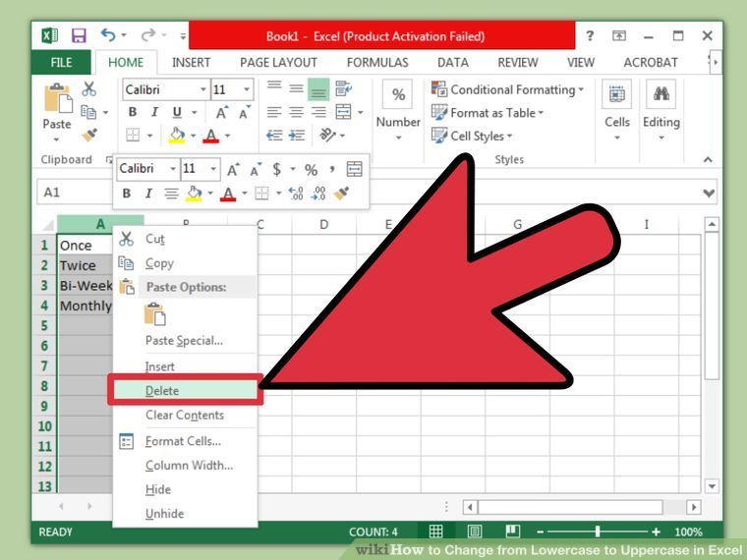747x560 pixels.
Task: Click the Name Box showing A1
Action: tap(76, 193)
